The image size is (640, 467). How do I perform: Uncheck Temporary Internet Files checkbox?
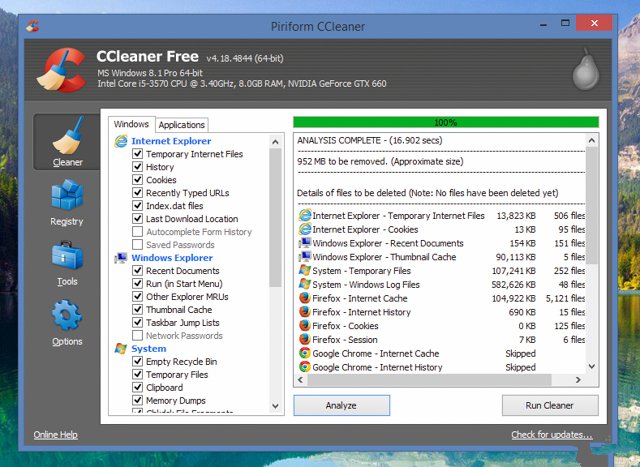pyautogui.click(x=138, y=154)
